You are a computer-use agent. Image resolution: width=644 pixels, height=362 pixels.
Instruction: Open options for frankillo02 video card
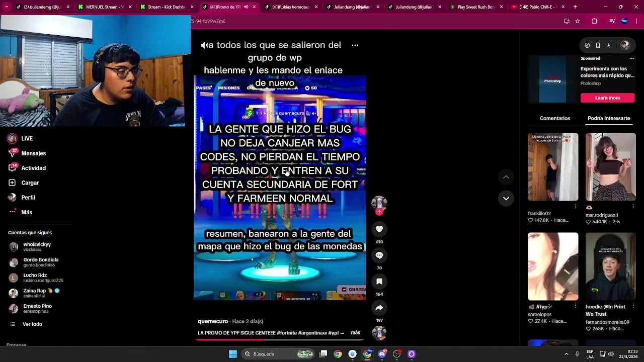pos(576,207)
